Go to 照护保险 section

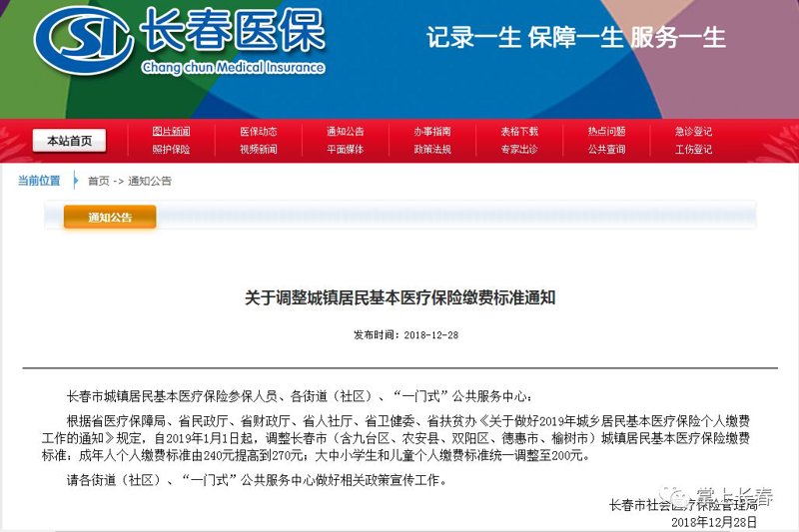tap(171, 149)
